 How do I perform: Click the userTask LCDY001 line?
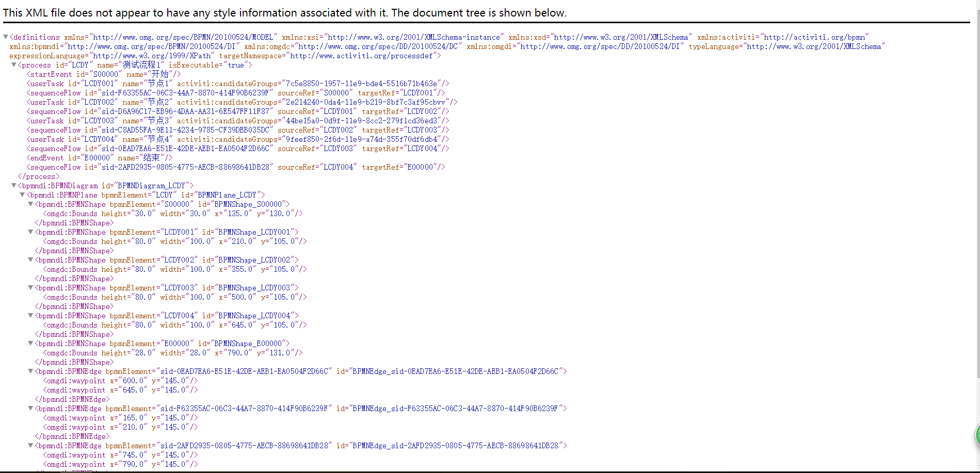point(238,84)
